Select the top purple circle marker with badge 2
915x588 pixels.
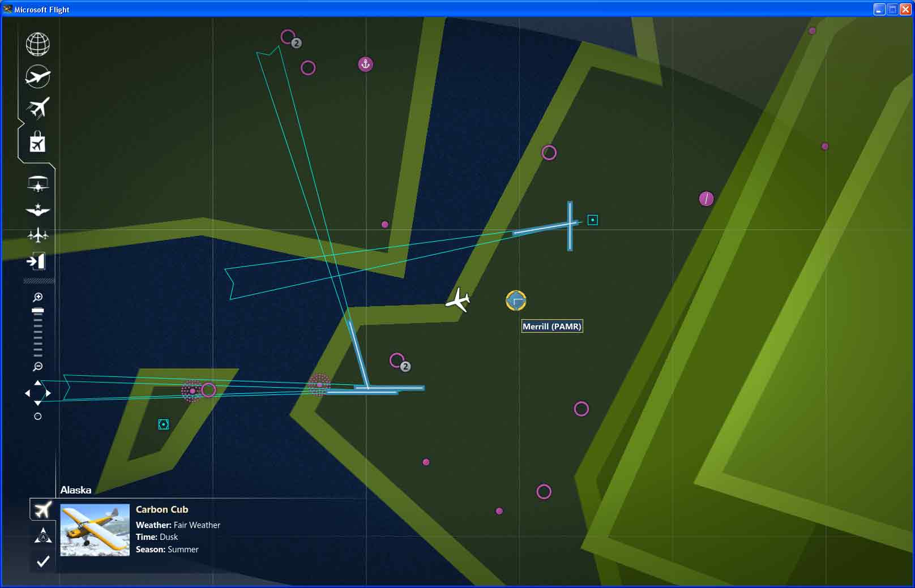pos(288,37)
